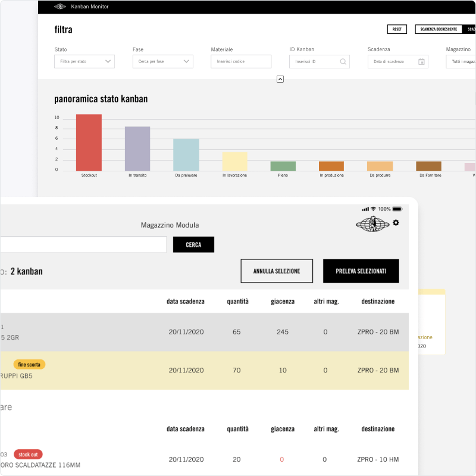Select the red stock out badge
This screenshot has width=476, height=476.
tap(28, 454)
